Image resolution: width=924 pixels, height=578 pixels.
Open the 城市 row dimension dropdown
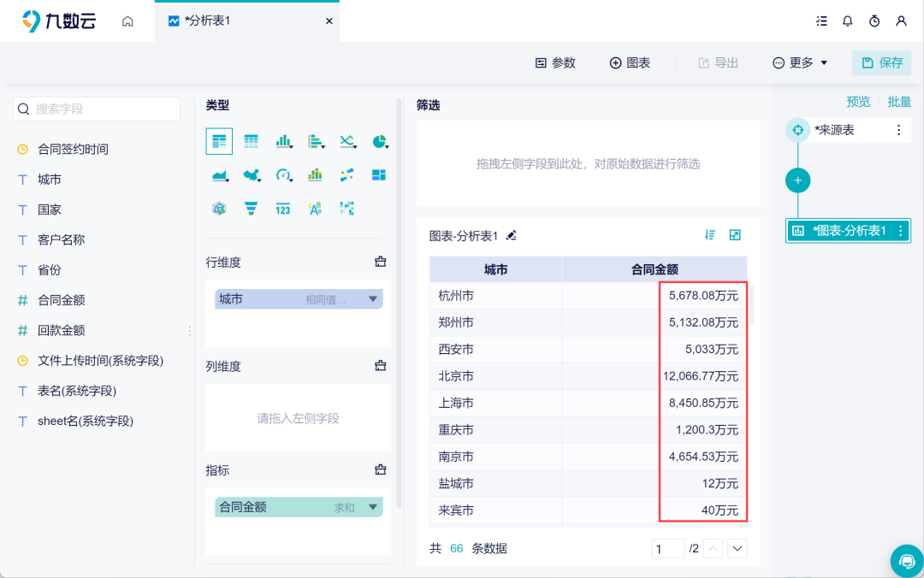[374, 298]
